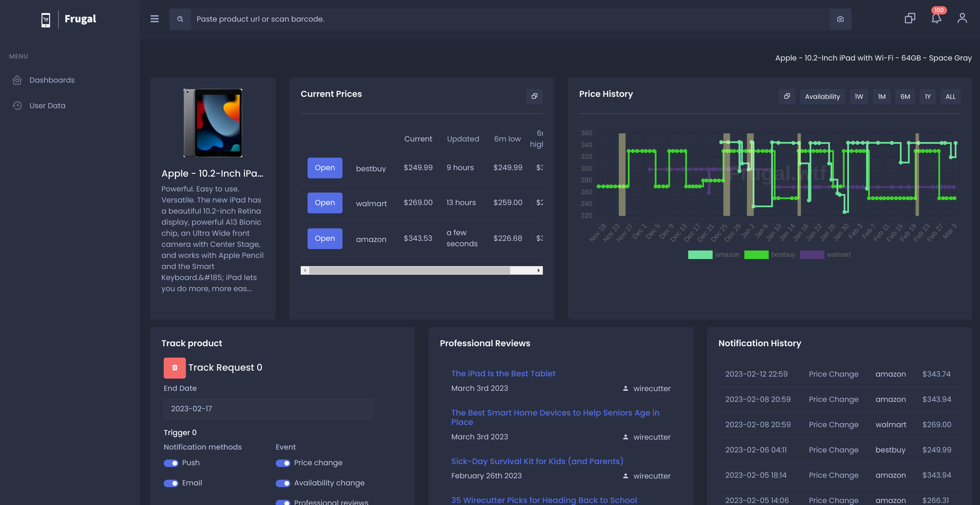The height and width of the screenshot is (505, 980).
Task: Click notification row 2023-02-12 22:59
Action: 839,374
